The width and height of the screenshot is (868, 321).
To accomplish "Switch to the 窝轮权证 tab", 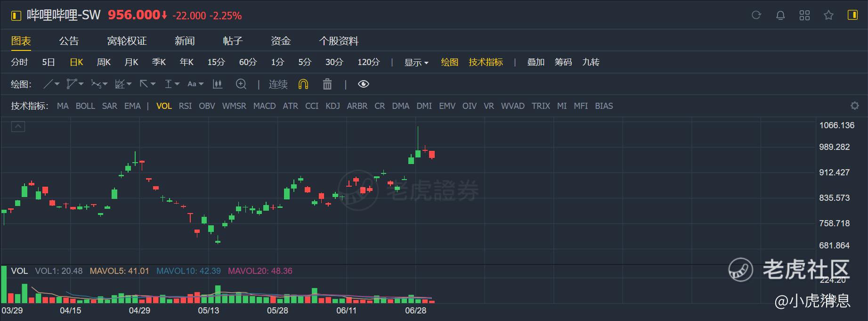I will 127,41.
